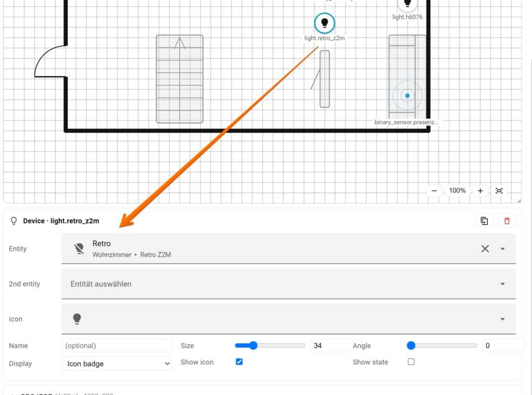This screenshot has width=532, height=395.
Task: Select the binary_sensor.prasenz presence sensor dot
Action: tap(407, 96)
